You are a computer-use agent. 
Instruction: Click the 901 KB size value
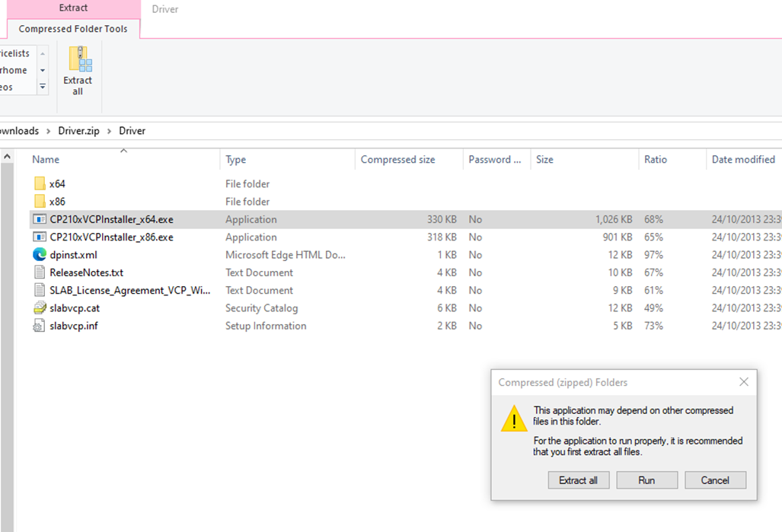click(x=618, y=237)
